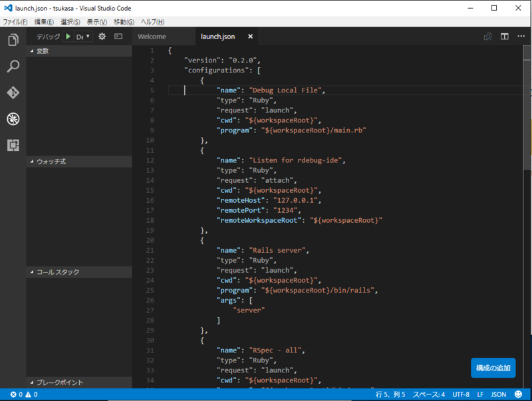Click the errors count icon in status bar
532x401 pixels.
pyautogui.click(x=13, y=394)
